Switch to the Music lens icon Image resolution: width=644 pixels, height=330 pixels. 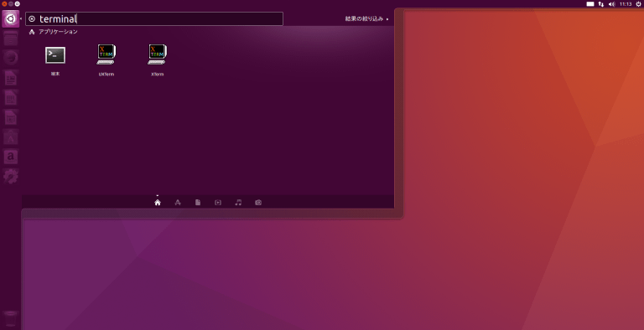pyautogui.click(x=238, y=203)
